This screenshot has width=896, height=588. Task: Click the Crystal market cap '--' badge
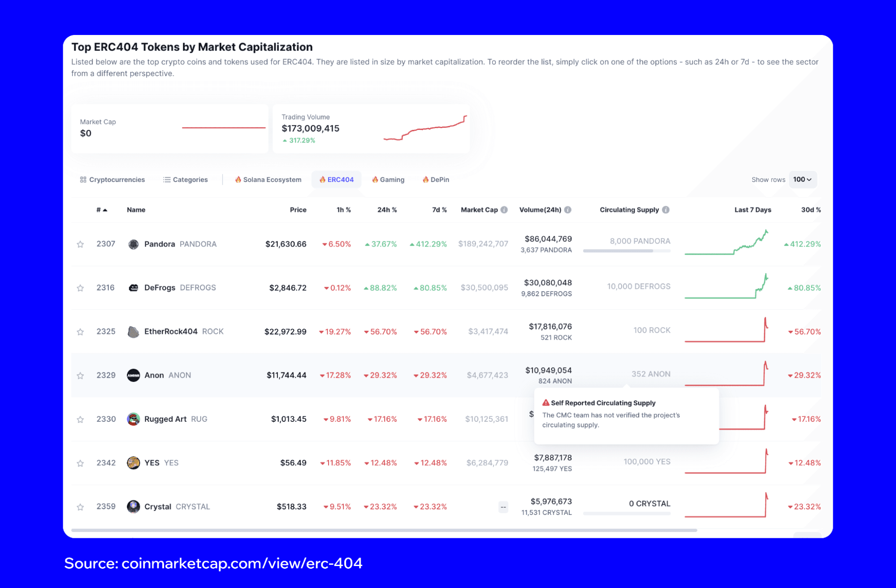pyautogui.click(x=503, y=507)
